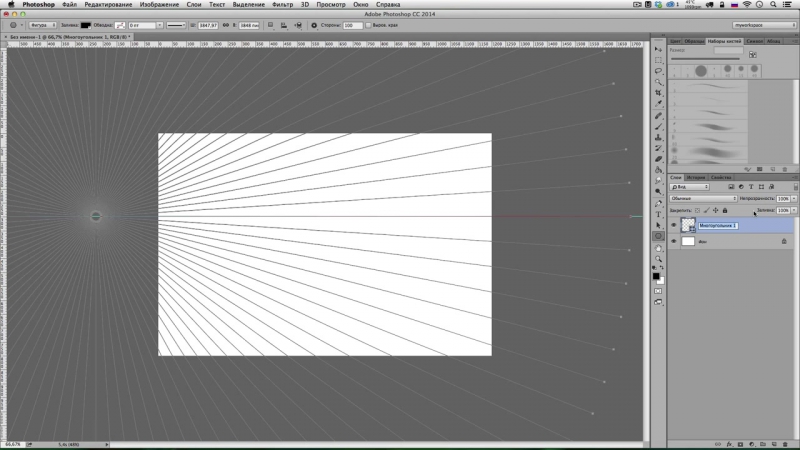Open stroke width dropdown
This screenshot has width=800, height=450.
point(159,25)
